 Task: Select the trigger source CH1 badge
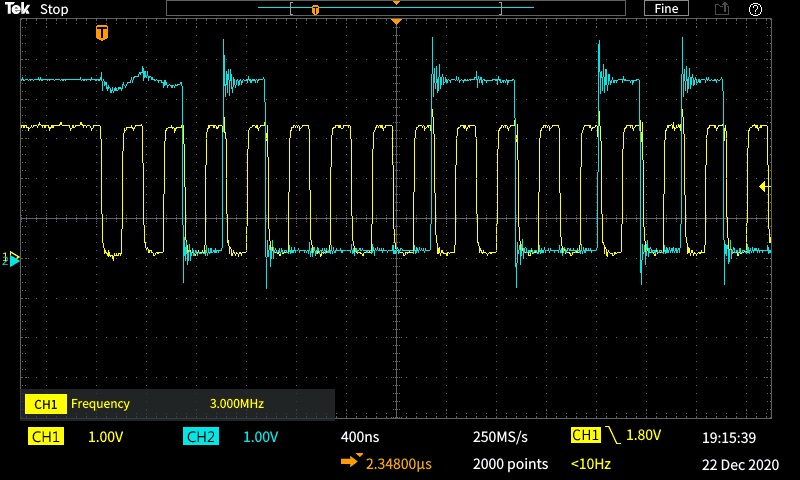click(x=585, y=436)
